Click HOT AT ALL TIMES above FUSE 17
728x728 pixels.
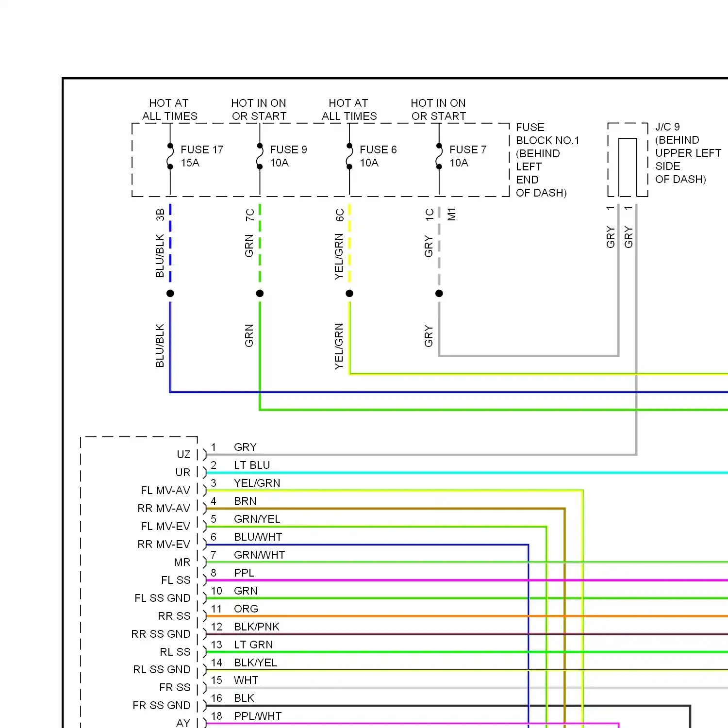click(x=169, y=110)
